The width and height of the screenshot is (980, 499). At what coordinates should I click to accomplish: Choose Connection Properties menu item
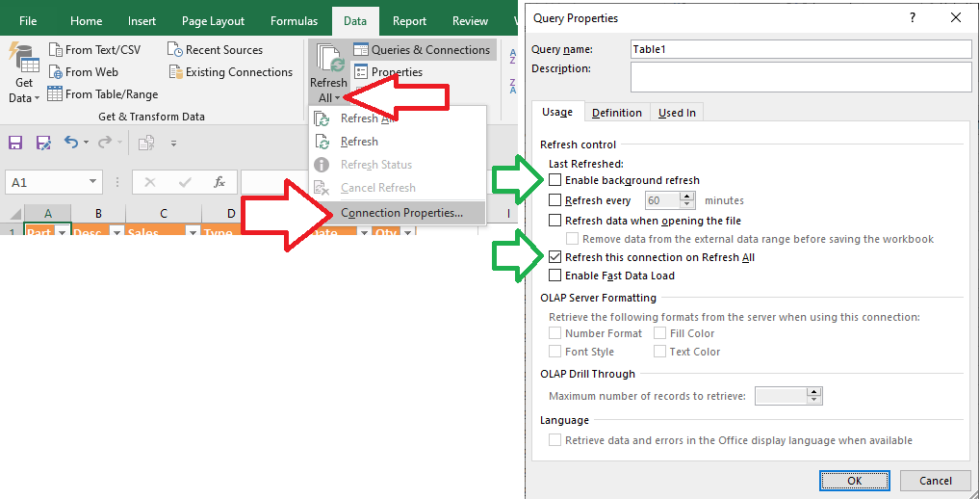(398, 213)
